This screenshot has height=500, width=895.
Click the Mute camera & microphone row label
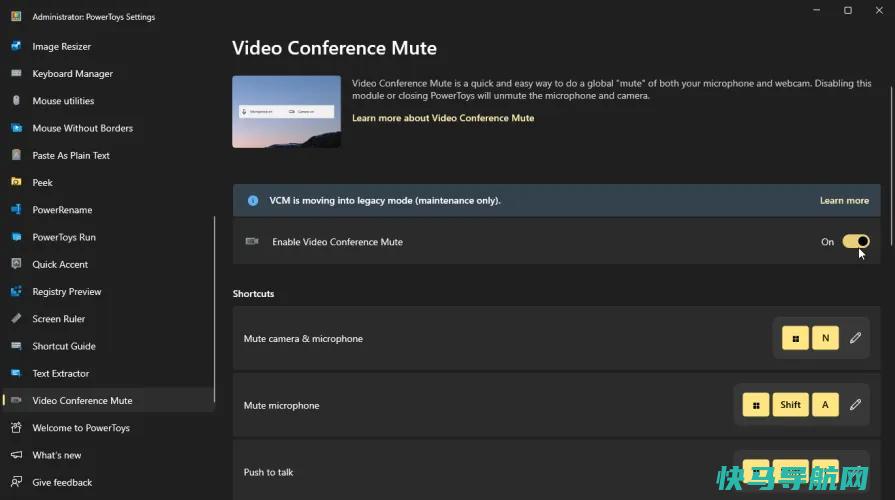pyautogui.click(x=303, y=338)
